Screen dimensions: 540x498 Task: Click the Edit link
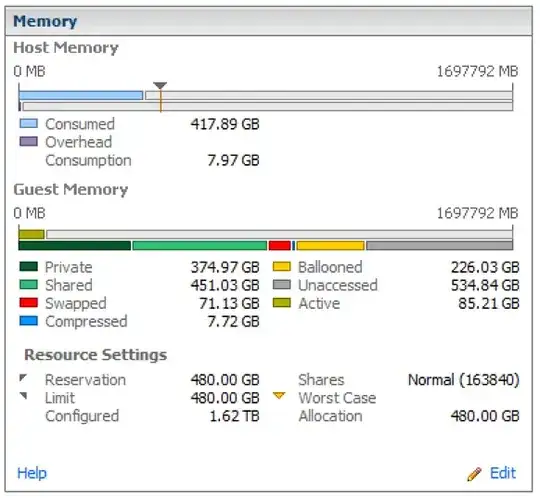pos(503,473)
